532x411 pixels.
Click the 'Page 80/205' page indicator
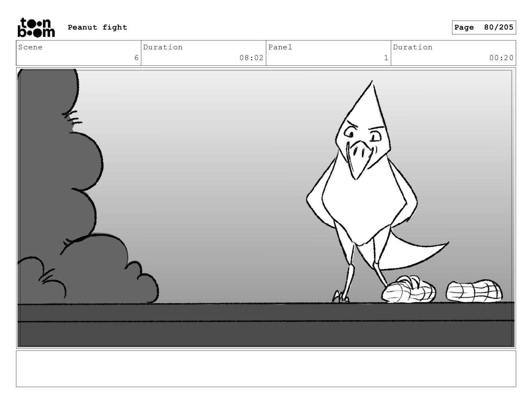pos(484,28)
